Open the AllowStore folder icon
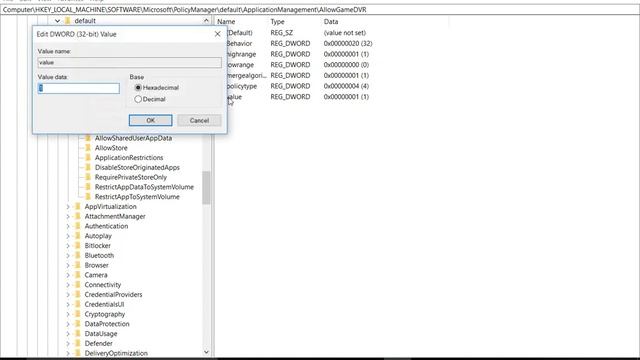 coord(88,148)
